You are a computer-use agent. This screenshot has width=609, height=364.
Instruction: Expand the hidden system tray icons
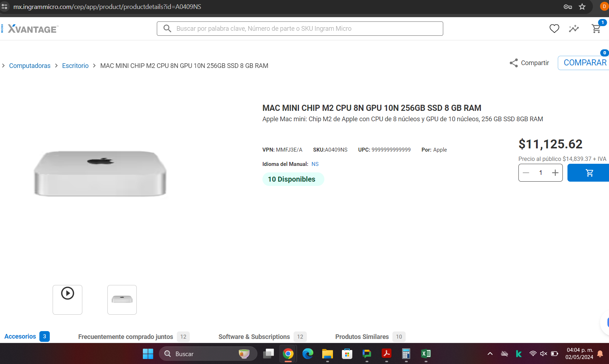pyautogui.click(x=490, y=354)
